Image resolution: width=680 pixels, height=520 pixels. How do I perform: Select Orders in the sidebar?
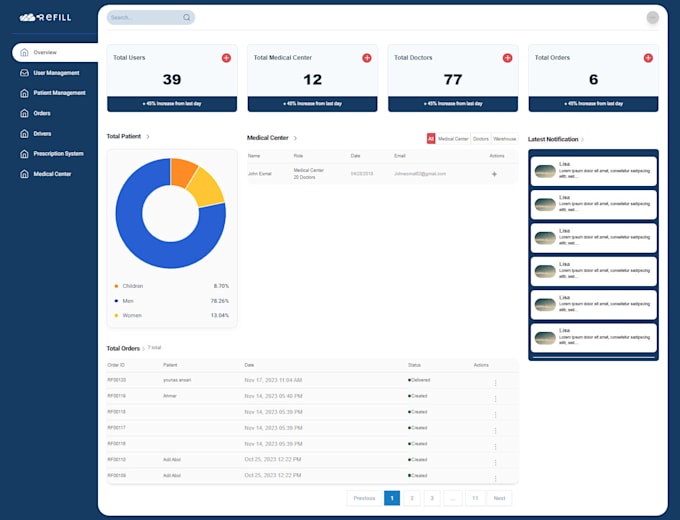click(42, 113)
